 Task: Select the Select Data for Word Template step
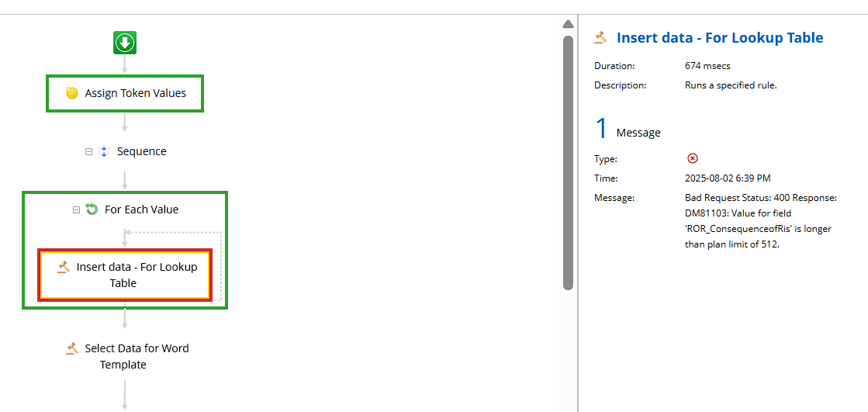tap(127, 357)
